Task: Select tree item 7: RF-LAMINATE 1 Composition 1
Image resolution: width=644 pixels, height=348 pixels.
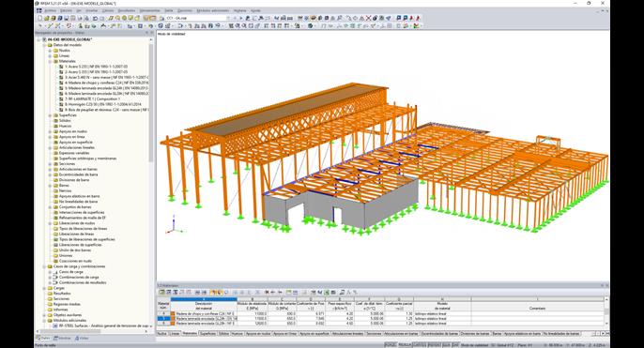Action: coord(92,98)
